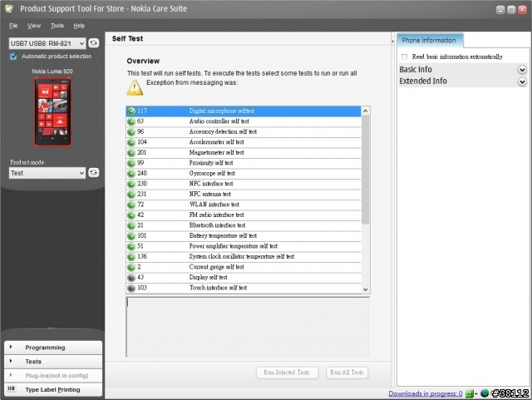The image size is (532, 400).
Task: Click the status icon for FM radio interface test
Action: (131, 215)
